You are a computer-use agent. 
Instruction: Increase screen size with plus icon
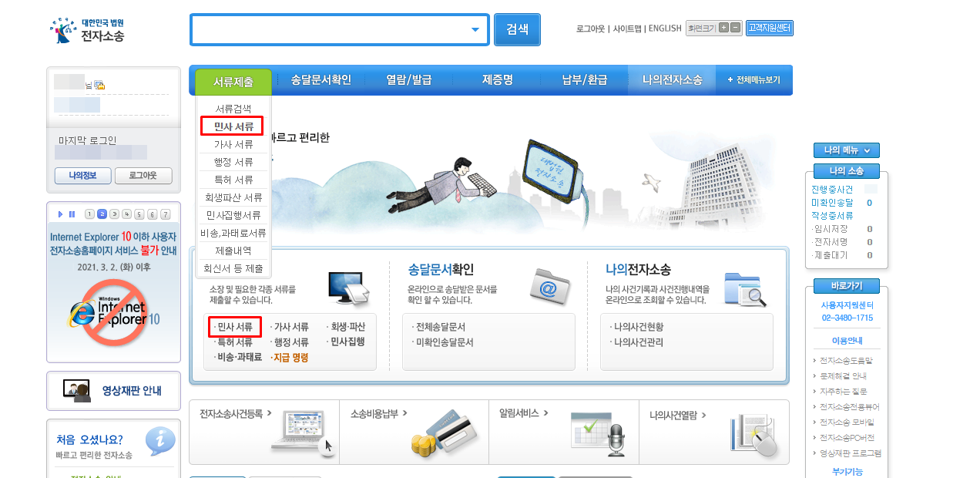pyautogui.click(x=723, y=28)
